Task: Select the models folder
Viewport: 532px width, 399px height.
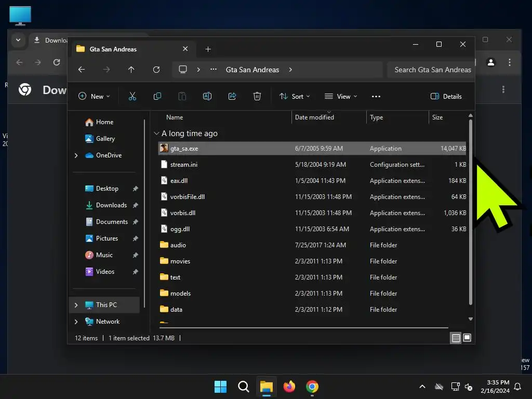Action: (x=312, y=294)
